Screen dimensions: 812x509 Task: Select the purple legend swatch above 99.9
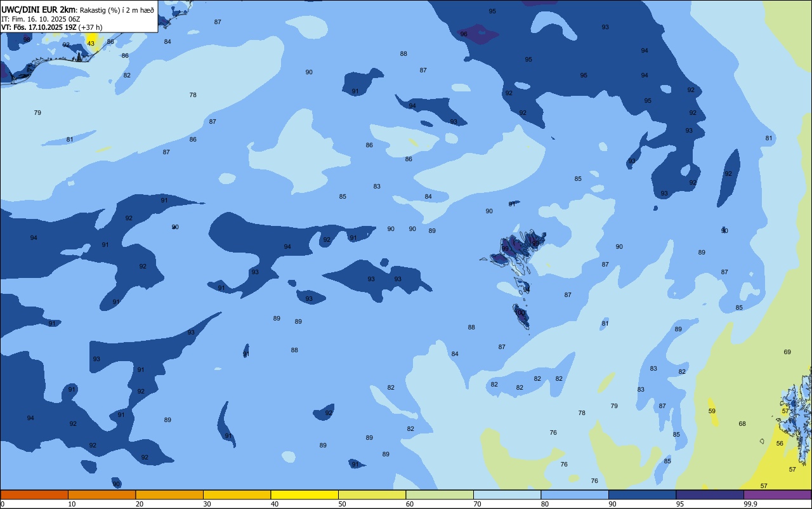(777, 494)
